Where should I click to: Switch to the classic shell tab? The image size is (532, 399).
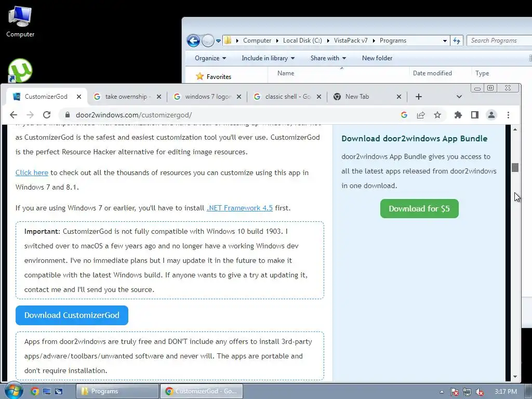point(287,97)
